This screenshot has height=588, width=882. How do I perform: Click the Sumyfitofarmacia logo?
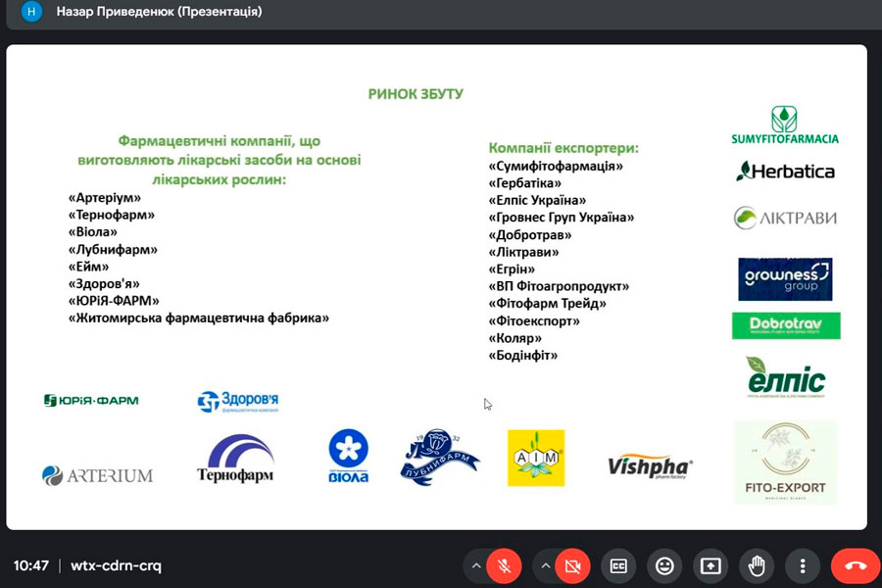coord(785,124)
